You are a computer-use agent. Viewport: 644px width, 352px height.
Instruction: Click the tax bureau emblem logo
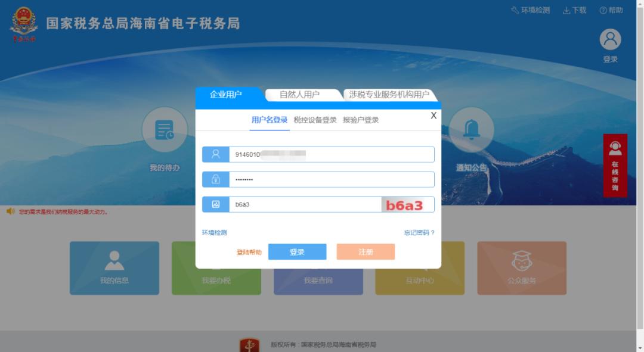pyautogui.click(x=24, y=24)
